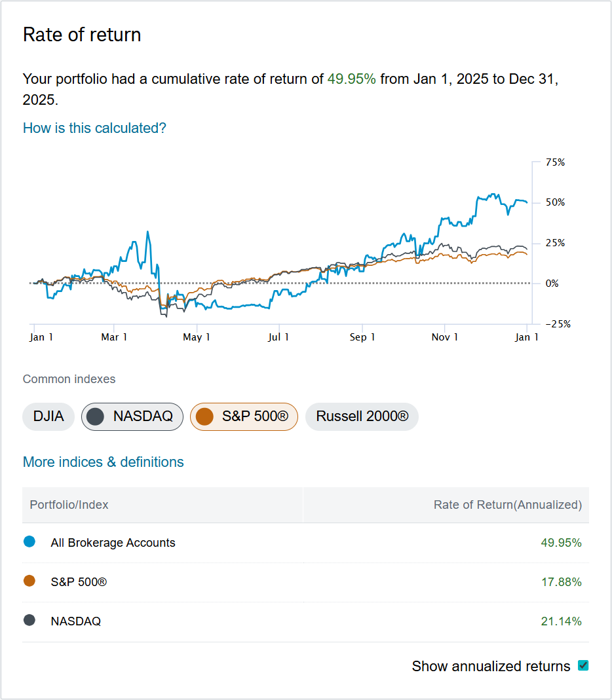
Task: Click orange dot beside S&P 500 table row
Action: (29, 581)
